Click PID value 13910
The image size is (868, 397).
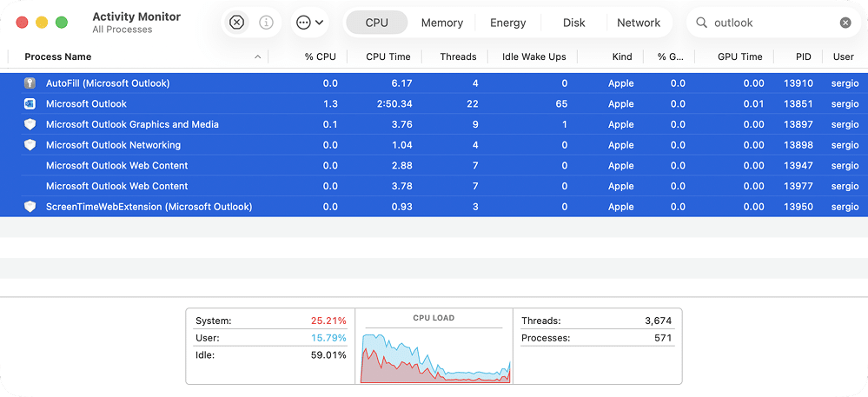coord(798,83)
